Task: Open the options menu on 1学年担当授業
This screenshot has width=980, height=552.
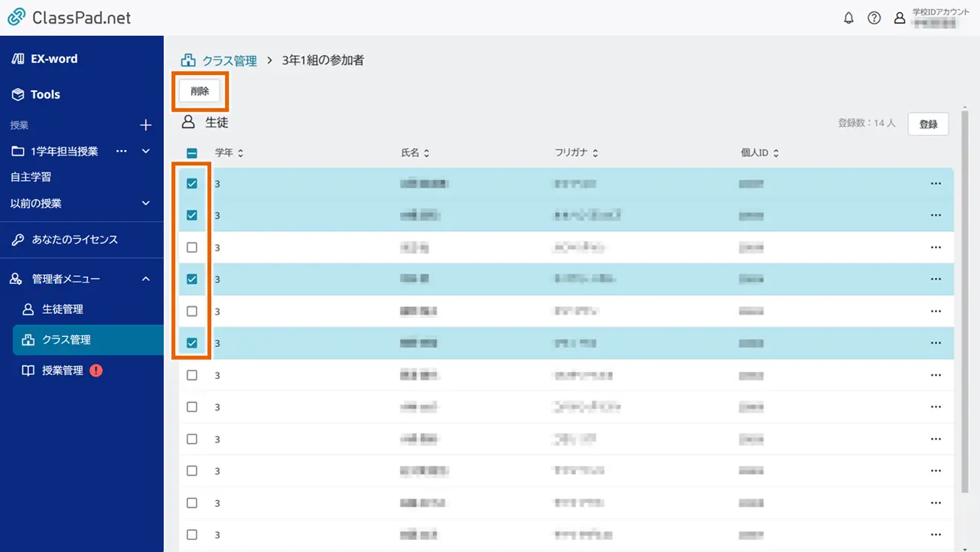Action: coord(121,151)
